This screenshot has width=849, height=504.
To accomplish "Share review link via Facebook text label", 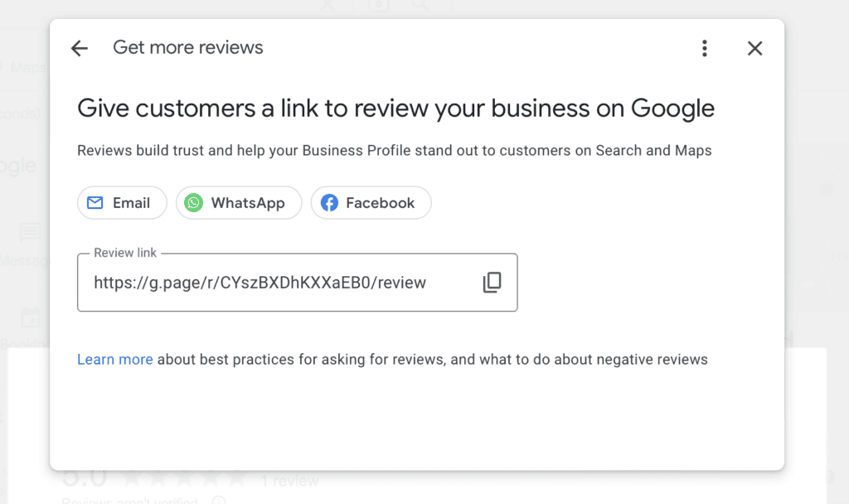I will (x=380, y=203).
